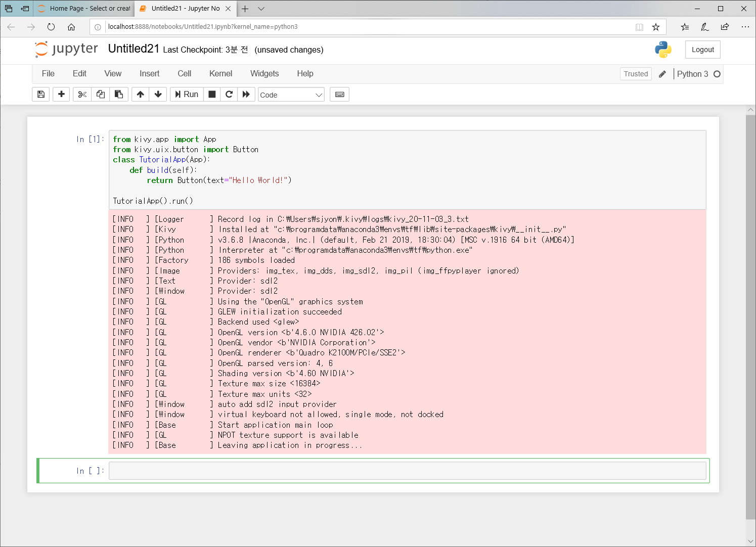Click the scrollbar up arrow

tap(750, 110)
